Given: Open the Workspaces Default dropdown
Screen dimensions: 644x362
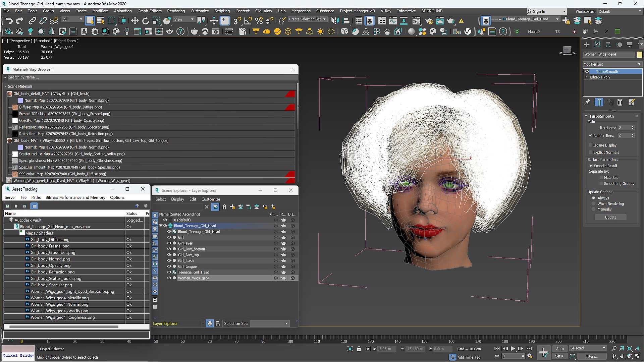Looking at the screenshot, I should pos(620,11).
